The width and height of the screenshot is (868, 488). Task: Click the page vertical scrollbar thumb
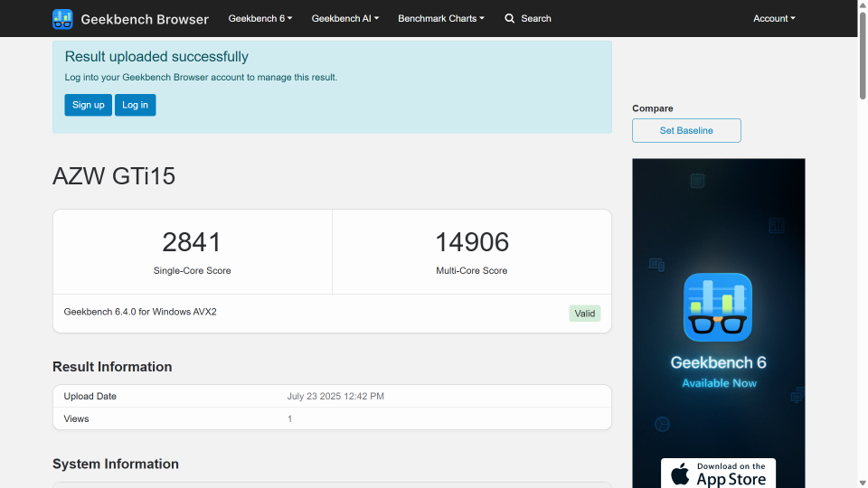863,55
